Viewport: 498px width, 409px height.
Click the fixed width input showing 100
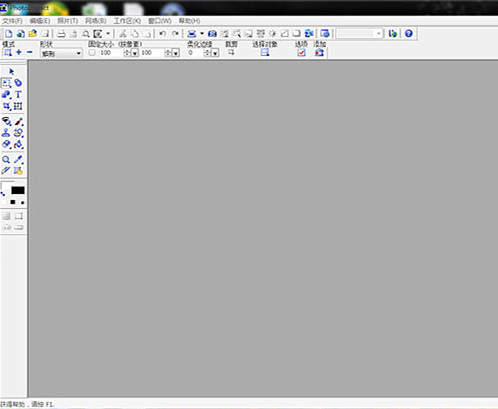click(110, 53)
